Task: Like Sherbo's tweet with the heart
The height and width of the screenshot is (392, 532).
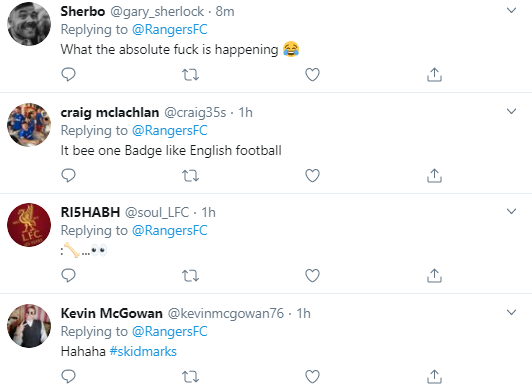Action: (x=312, y=75)
